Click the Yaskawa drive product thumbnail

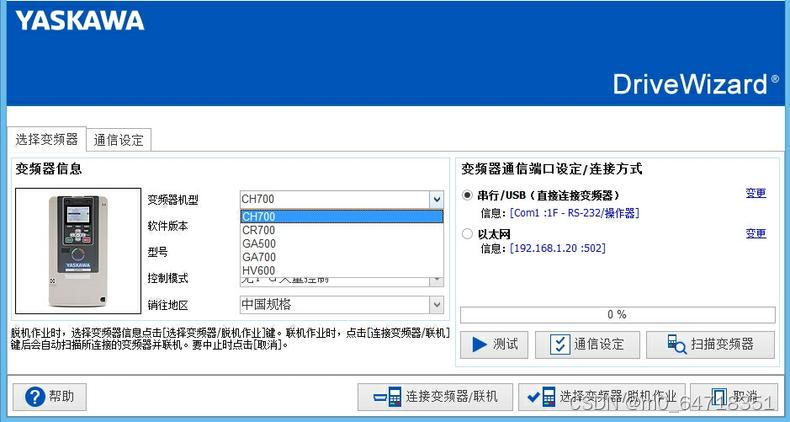point(78,251)
